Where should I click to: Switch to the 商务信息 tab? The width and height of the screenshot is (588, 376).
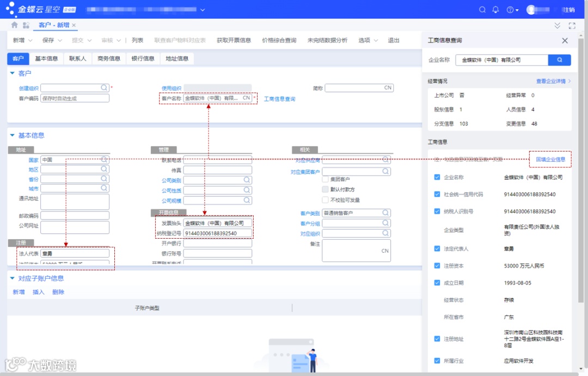109,58
